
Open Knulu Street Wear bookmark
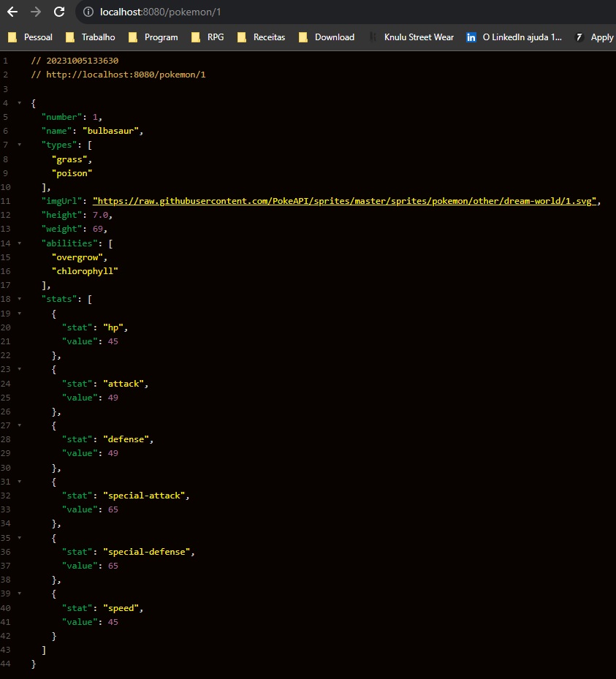(x=411, y=37)
